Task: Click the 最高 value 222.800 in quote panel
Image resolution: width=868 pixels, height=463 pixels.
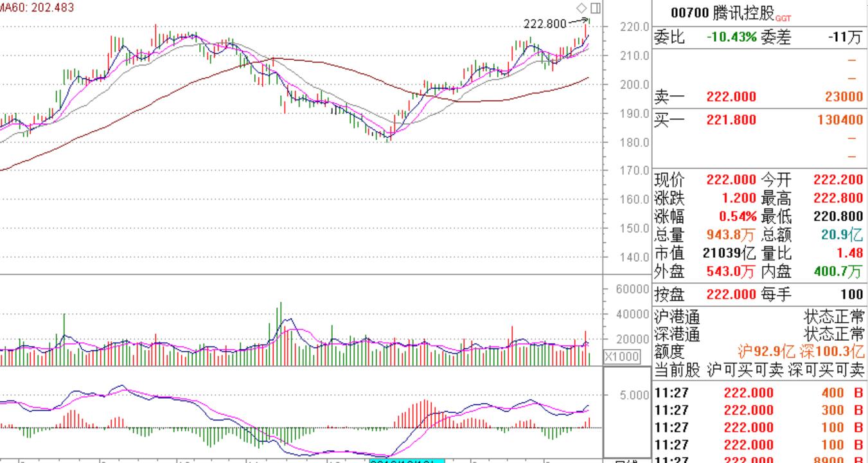Action: (x=838, y=198)
